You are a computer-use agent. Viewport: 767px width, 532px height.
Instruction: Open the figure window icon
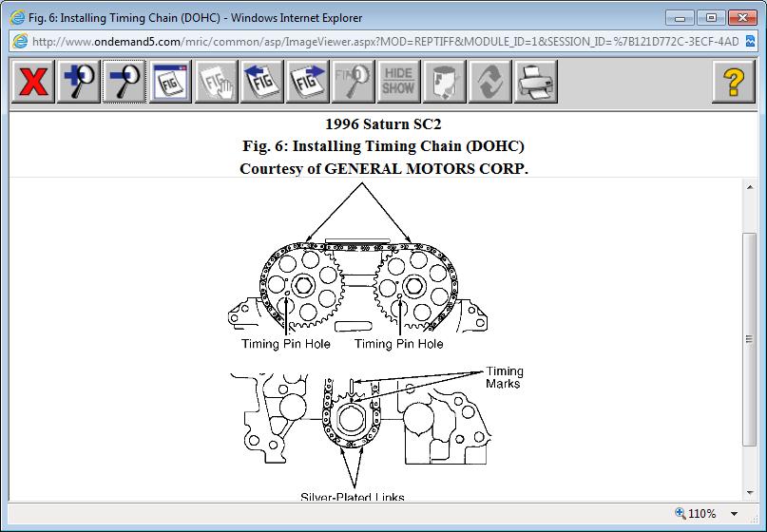[x=171, y=82]
